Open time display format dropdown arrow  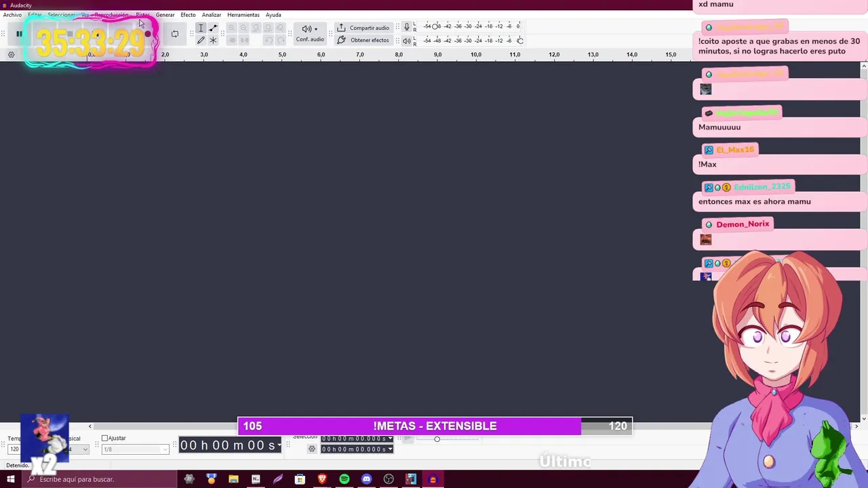pyautogui.click(x=279, y=445)
